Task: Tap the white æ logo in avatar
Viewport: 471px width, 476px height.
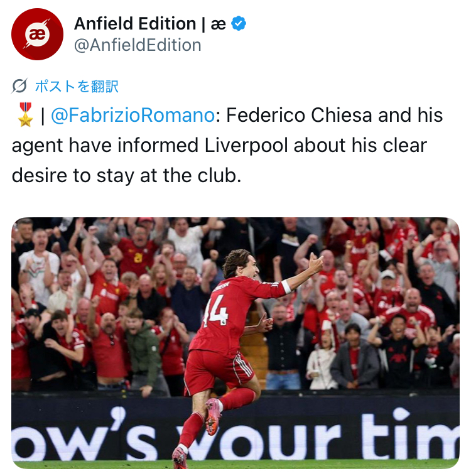Action: tap(37, 34)
